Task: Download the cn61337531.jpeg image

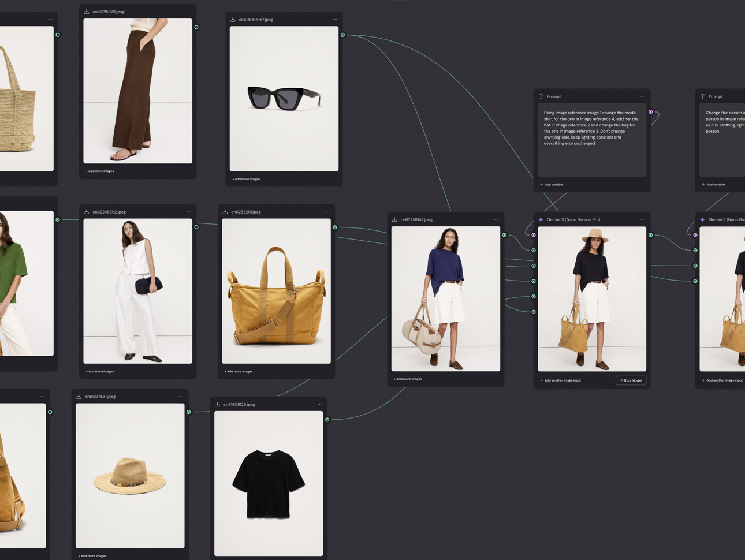Action: pos(79,397)
